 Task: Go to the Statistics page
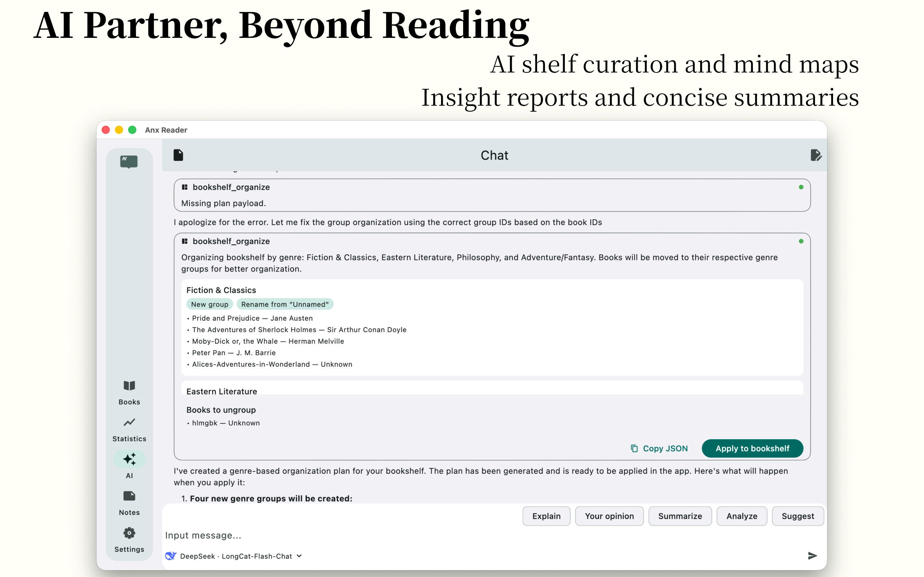[x=129, y=429]
